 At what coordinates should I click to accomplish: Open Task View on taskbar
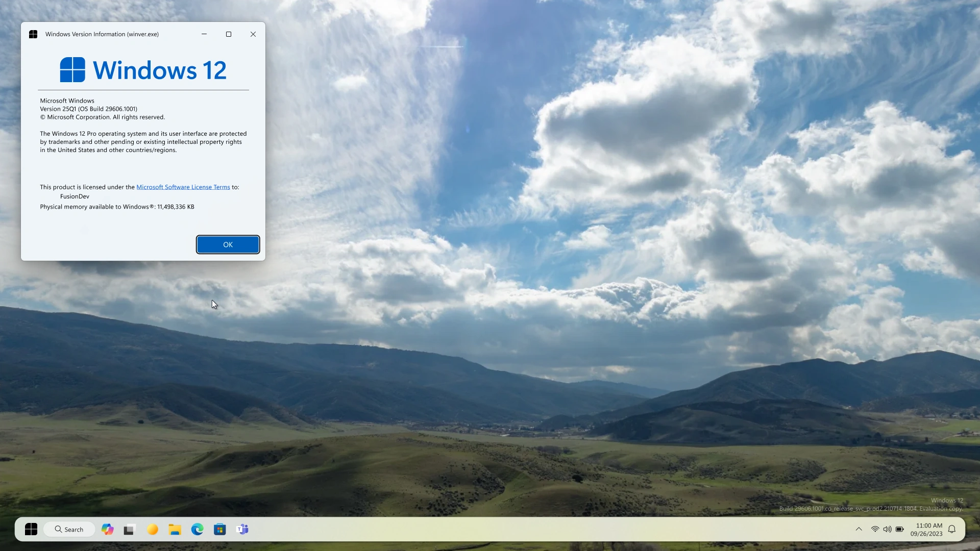point(129,530)
